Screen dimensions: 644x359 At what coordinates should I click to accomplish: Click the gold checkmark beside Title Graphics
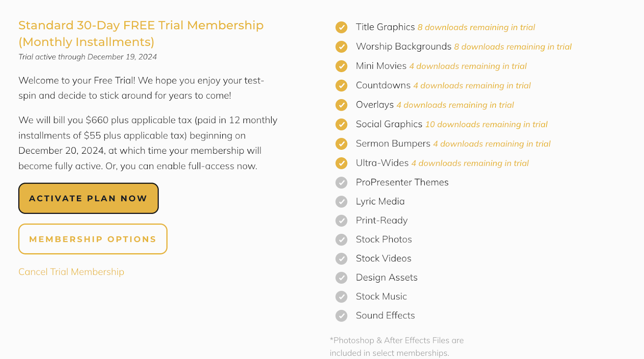pyautogui.click(x=341, y=27)
